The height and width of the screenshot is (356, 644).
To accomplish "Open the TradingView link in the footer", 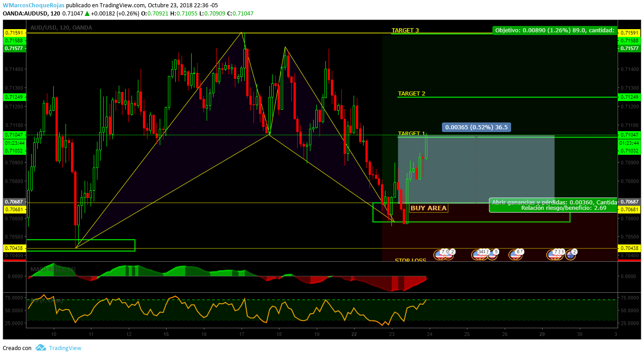I will [65, 348].
